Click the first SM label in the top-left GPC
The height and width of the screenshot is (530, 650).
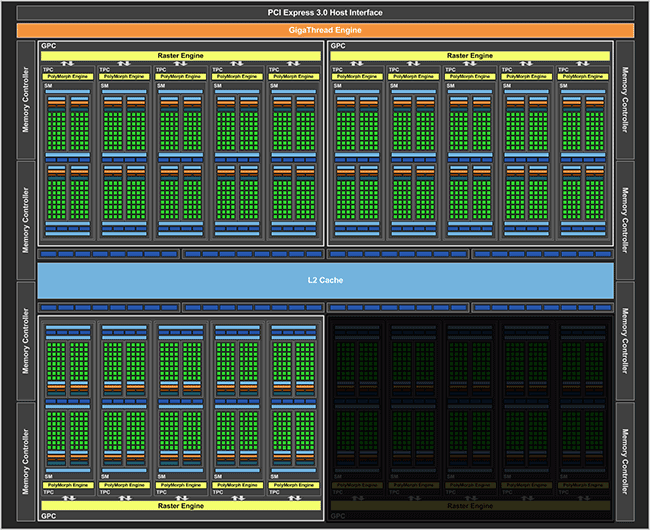coord(48,86)
